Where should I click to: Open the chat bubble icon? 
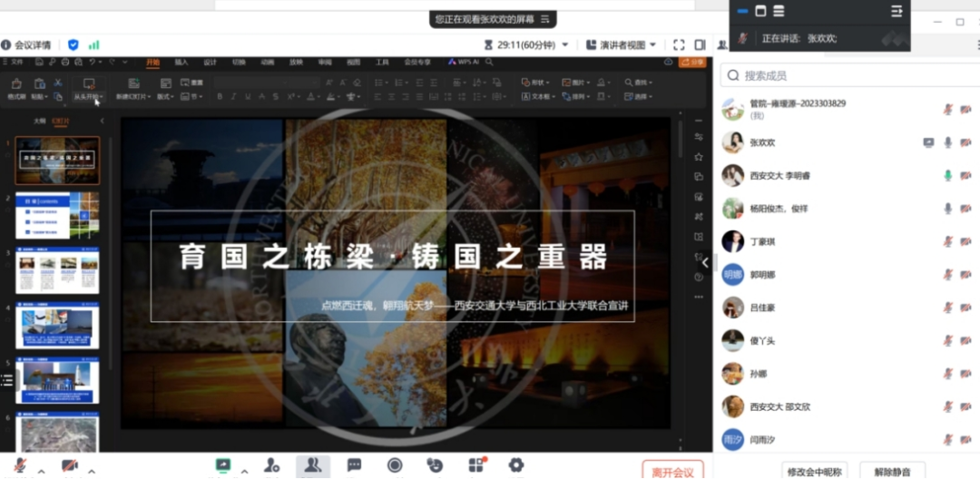354,465
